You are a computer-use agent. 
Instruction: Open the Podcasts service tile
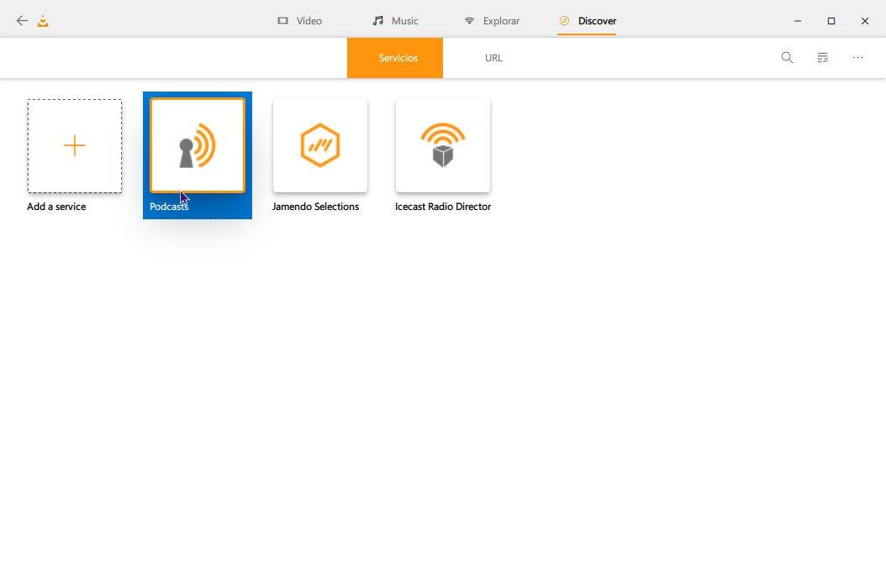(198, 145)
